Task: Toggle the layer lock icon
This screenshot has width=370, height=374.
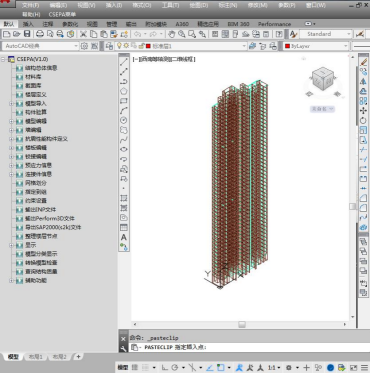Action: coord(141,46)
